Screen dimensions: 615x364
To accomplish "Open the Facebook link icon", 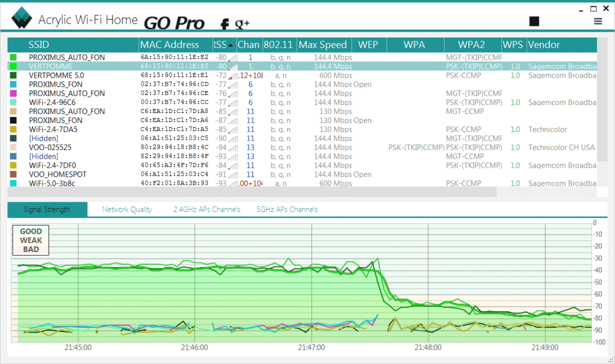I will point(224,24).
